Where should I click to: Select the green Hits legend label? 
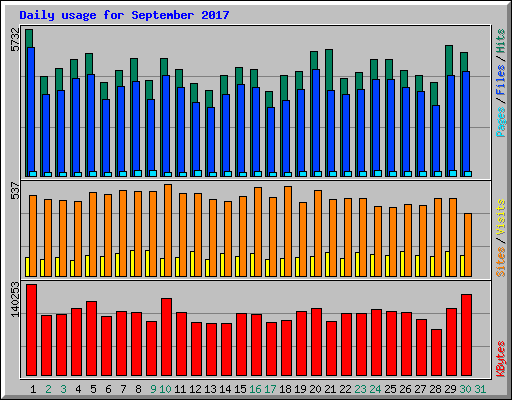click(x=501, y=41)
